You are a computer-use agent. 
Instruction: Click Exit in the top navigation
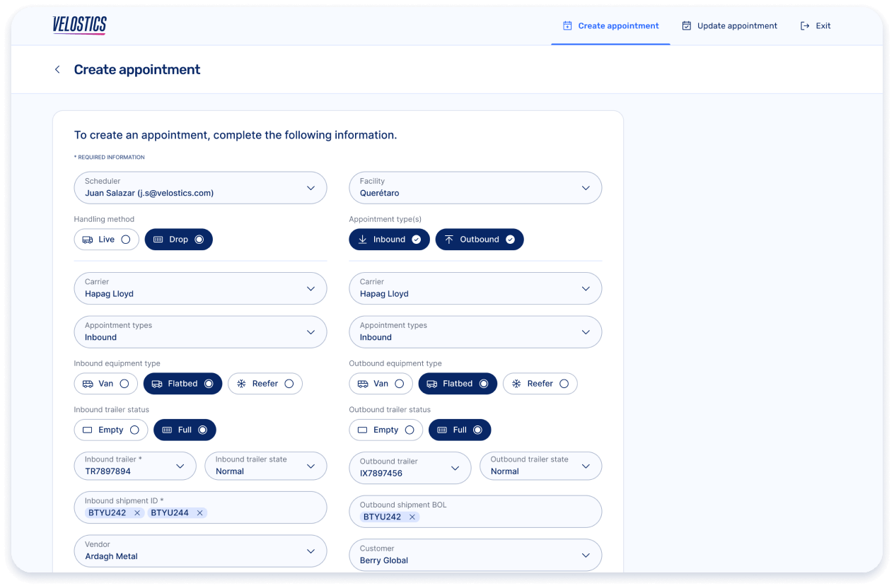coord(815,25)
